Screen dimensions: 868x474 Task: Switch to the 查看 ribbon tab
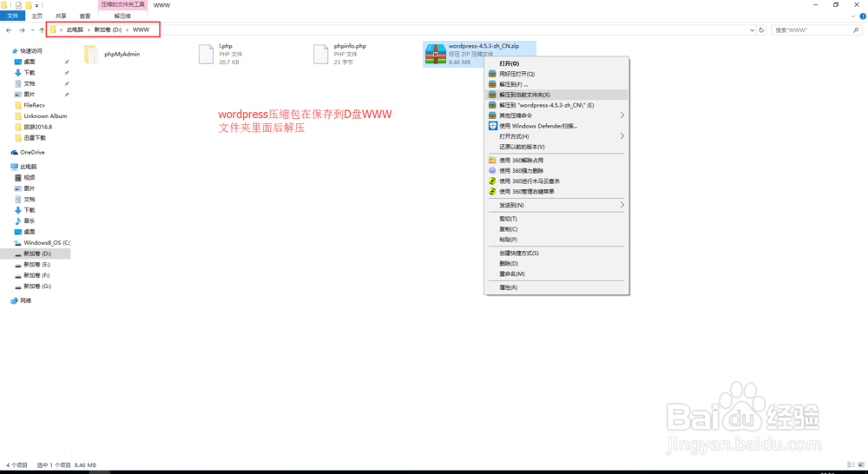click(x=85, y=16)
